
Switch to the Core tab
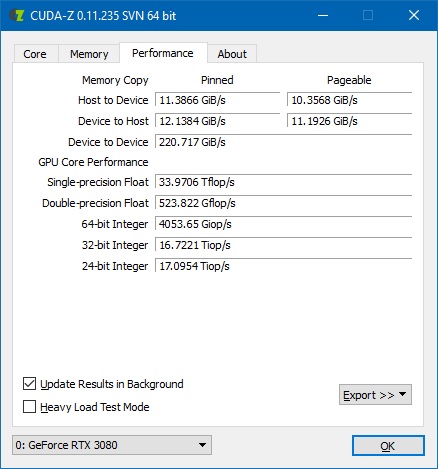point(36,54)
